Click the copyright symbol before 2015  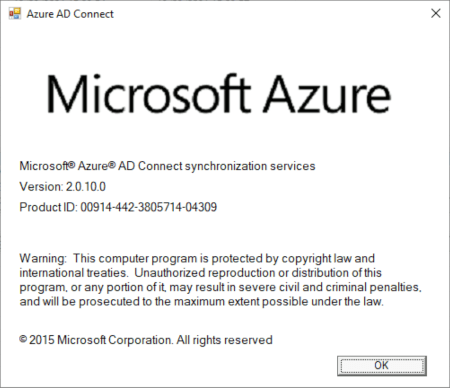click(23, 339)
